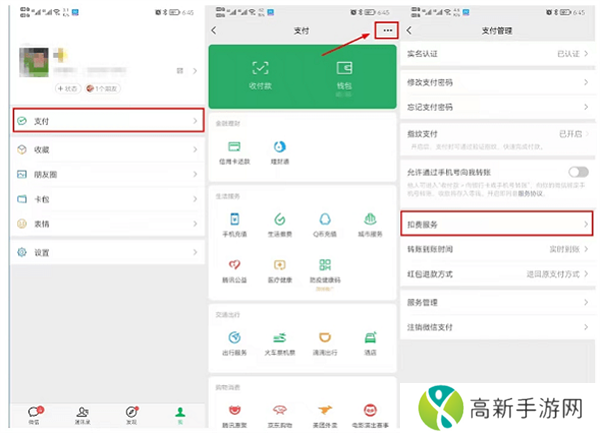This screenshot has height=433, width=600.
Task: Open the 表情 stickers row
Action: (108, 224)
